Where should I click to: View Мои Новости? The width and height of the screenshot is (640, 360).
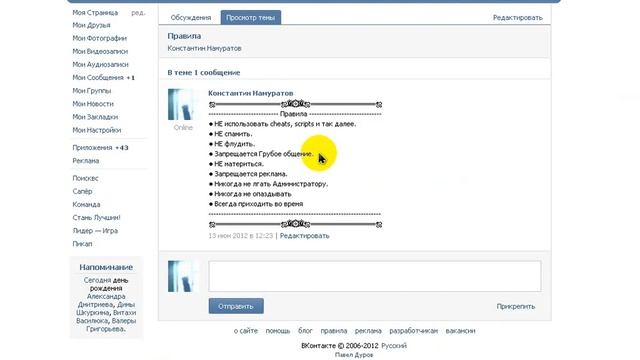(x=93, y=104)
